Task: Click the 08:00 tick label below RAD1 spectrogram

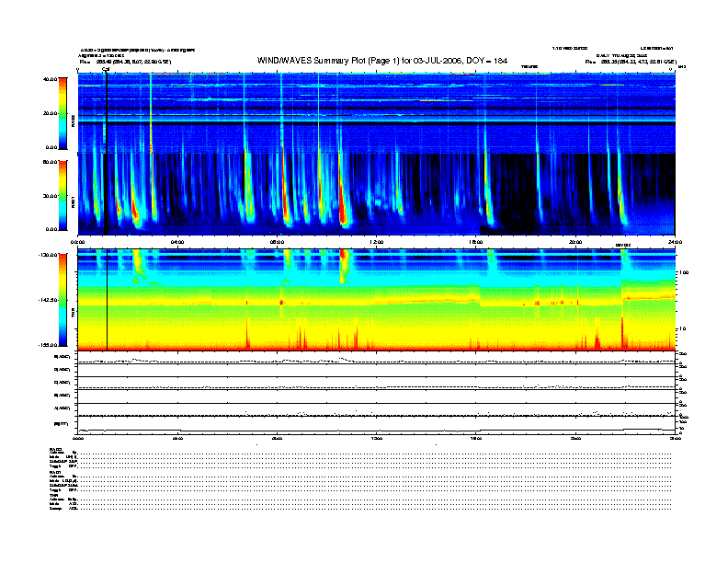Action: [x=277, y=242]
